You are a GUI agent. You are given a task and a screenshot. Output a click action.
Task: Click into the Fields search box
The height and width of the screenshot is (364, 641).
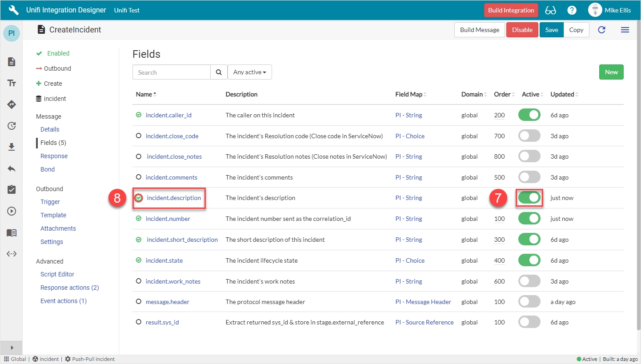pos(171,72)
